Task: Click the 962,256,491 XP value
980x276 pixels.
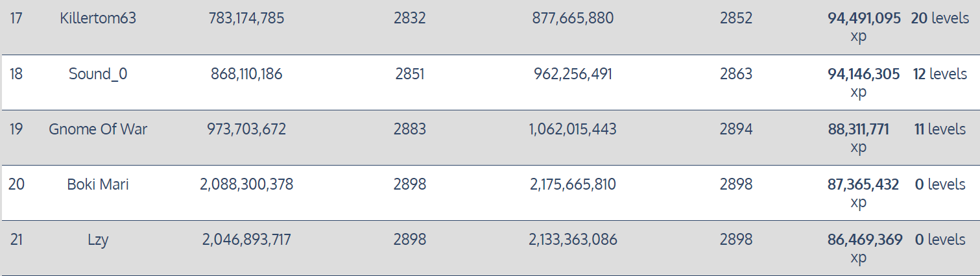Action: point(573,74)
